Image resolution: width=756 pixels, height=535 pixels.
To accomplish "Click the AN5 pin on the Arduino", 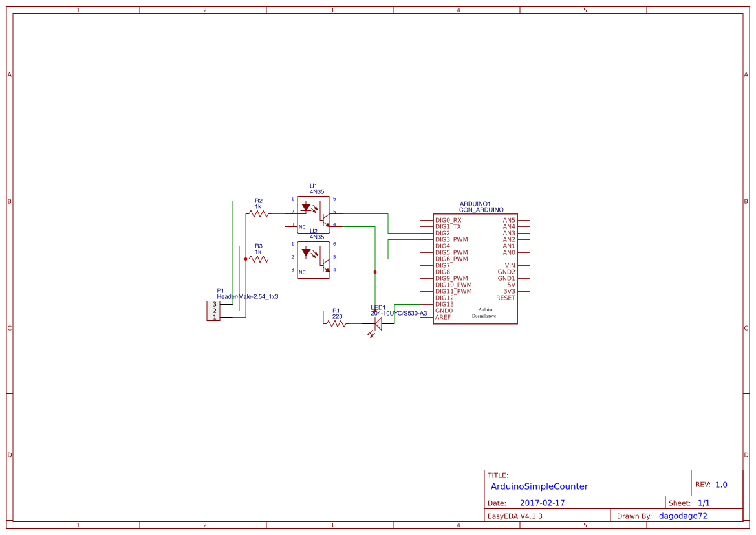I will pos(509,220).
